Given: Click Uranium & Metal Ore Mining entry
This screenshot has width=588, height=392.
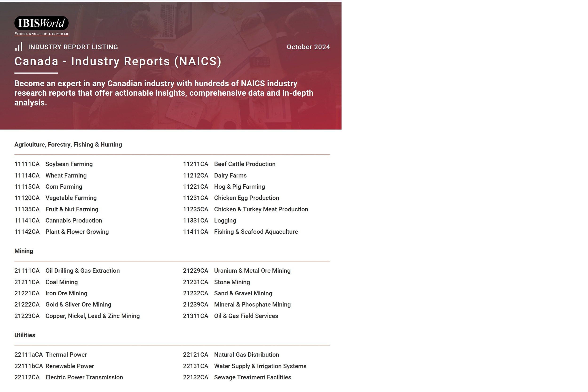Looking at the screenshot, I should [x=252, y=271].
